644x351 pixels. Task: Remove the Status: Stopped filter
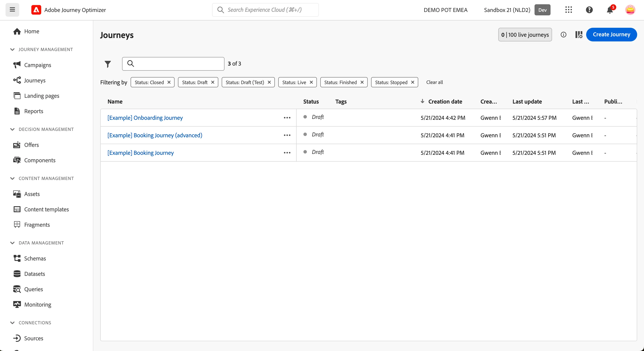(413, 82)
